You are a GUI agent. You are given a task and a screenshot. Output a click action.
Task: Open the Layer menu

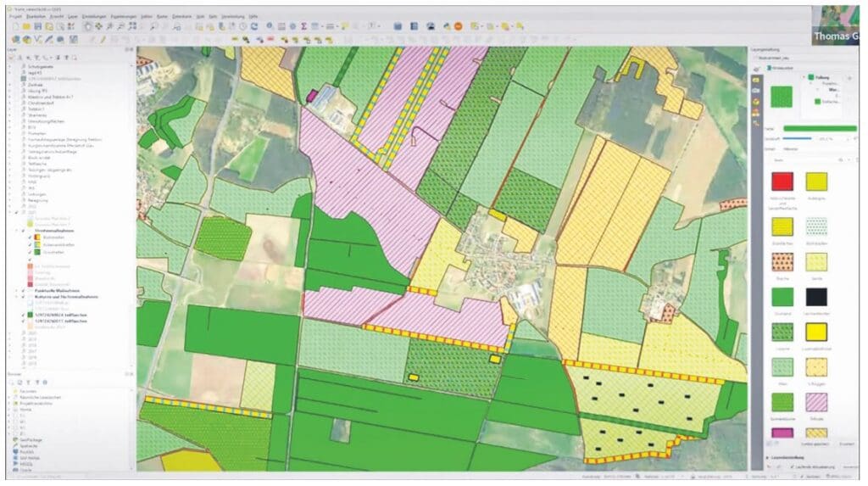[x=73, y=17]
